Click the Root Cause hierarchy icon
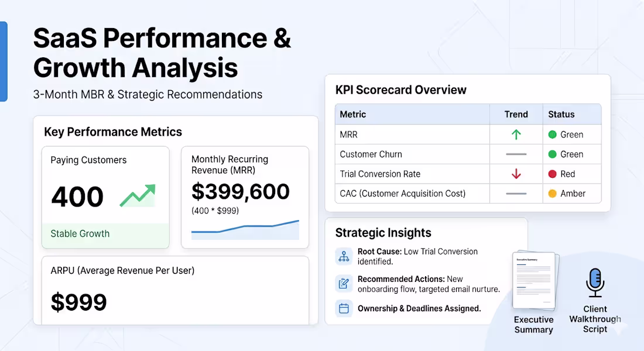Screen dimensions: 644x351 (x=344, y=257)
